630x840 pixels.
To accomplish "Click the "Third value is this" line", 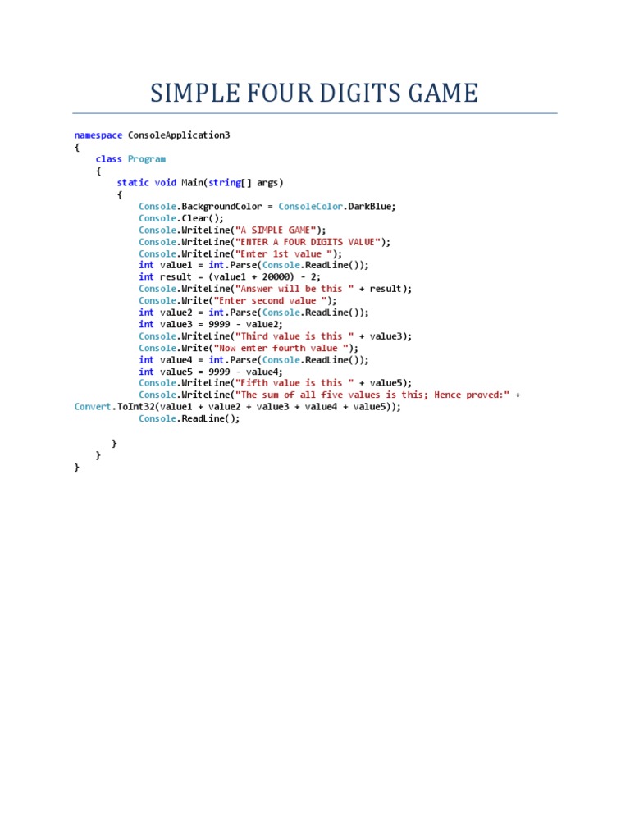I will coord(276,336).
